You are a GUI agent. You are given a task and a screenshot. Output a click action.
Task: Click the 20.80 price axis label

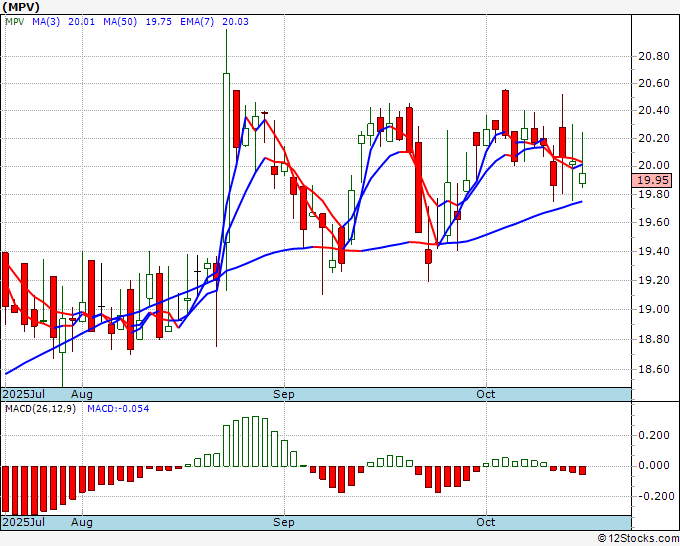(654, 56)
